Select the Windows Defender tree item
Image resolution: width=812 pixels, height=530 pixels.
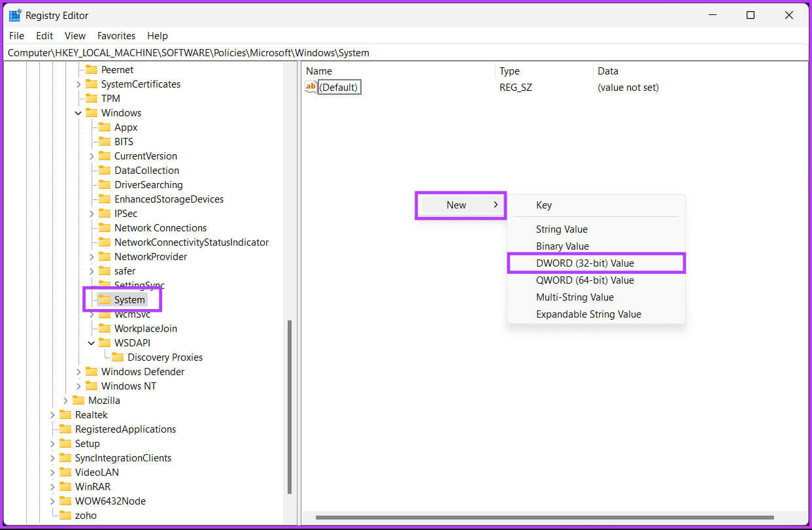(x=143, y=372)
